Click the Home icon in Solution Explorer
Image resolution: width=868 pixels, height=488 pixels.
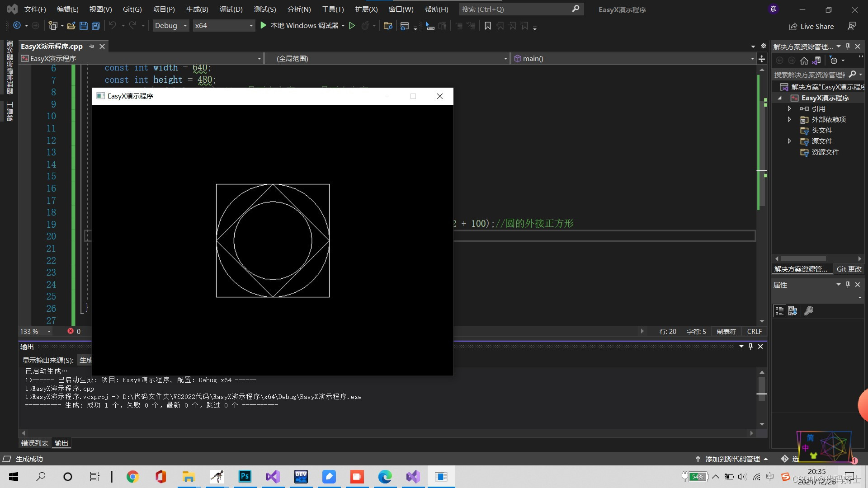coord(804,61)
